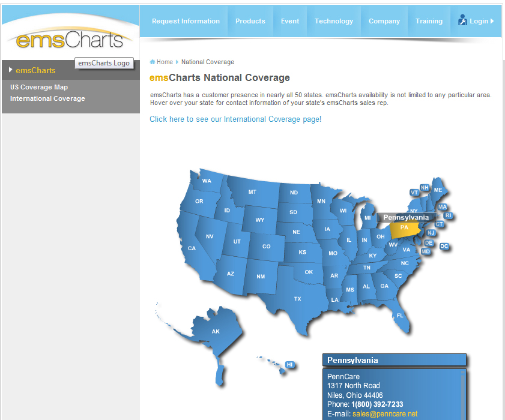Click the emsCharts logo image
Viewport: 505px width, 420px height.
coord(70,39)
